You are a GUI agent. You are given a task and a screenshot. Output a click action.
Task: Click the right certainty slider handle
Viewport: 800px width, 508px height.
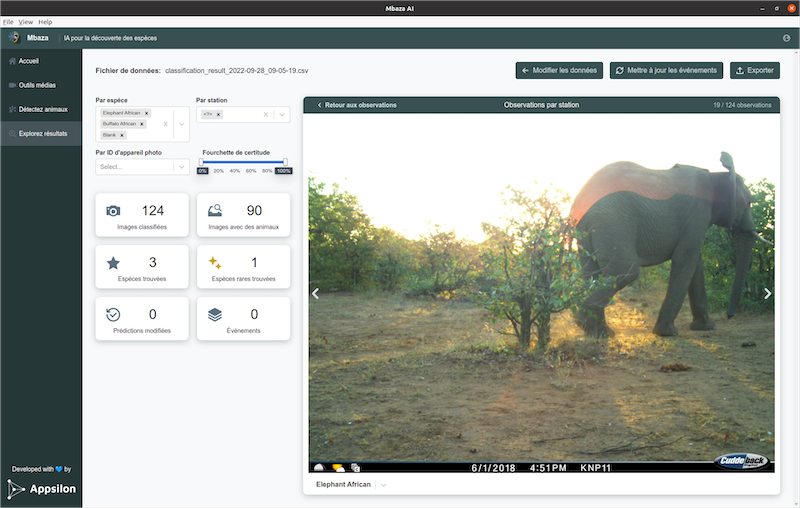(285, 162)
